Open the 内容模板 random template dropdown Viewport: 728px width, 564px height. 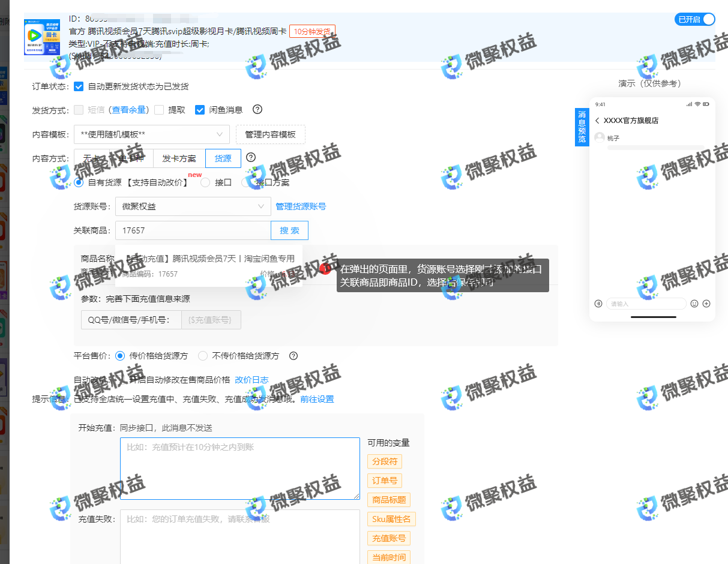pyautogui.click(x=152, y=134)
